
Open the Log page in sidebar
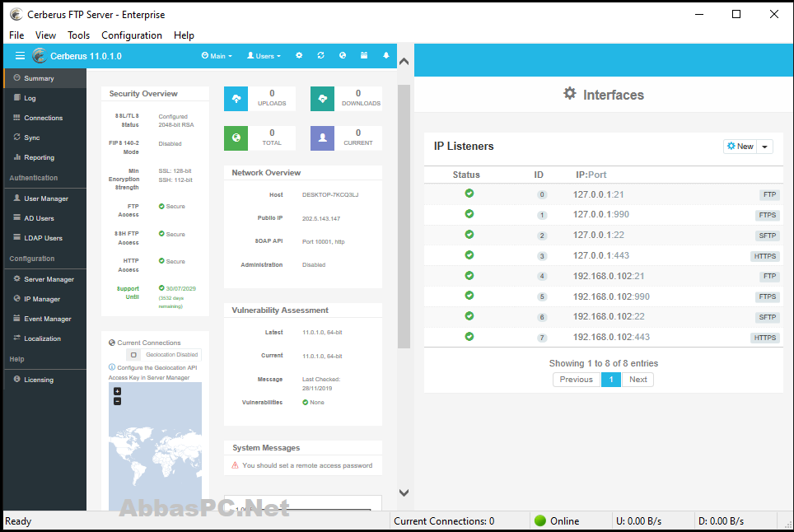[x=45, y=98]
